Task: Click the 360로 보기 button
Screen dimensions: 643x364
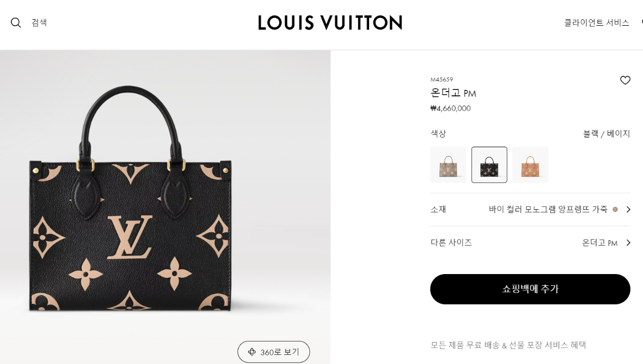Action: pos(274,352)
